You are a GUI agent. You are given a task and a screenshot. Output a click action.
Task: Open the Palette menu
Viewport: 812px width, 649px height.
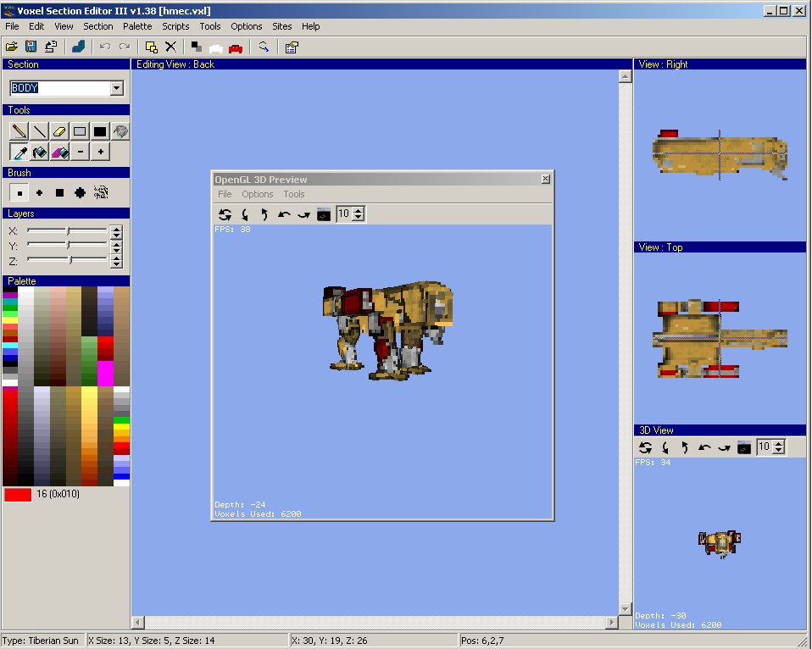tap(137, 26)
